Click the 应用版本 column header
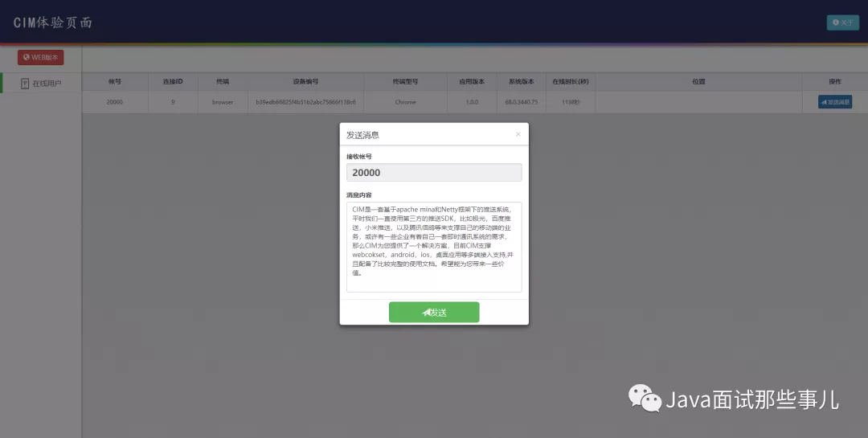 [x=472, y=81]
